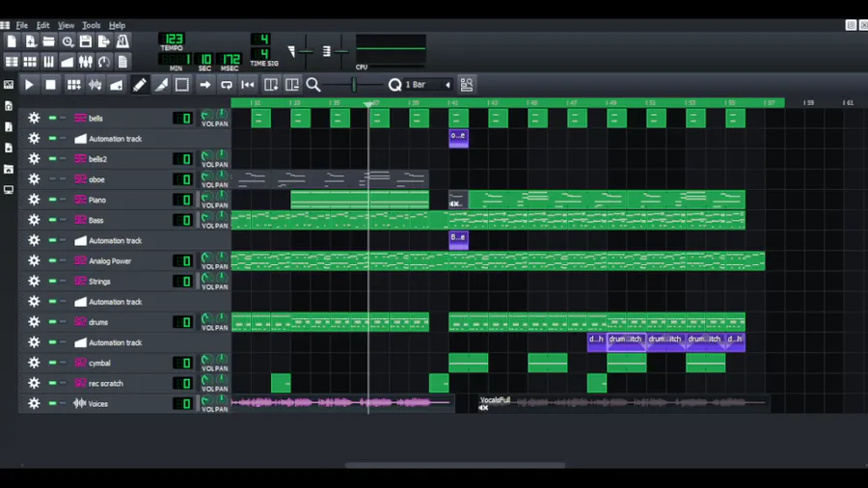The height and width of the screenshot is (488, 868).
Task: Open the project notes icon
Action: tap(122, 62)
